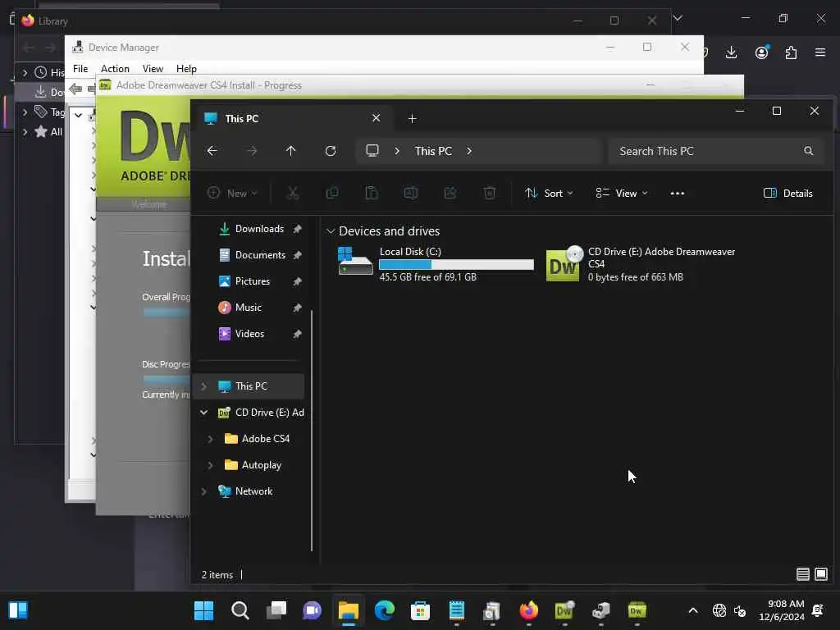Open Firefox account icon
The width and height of the screenshot is (840, 630).
pyautogui.click(x=762, y=52)
